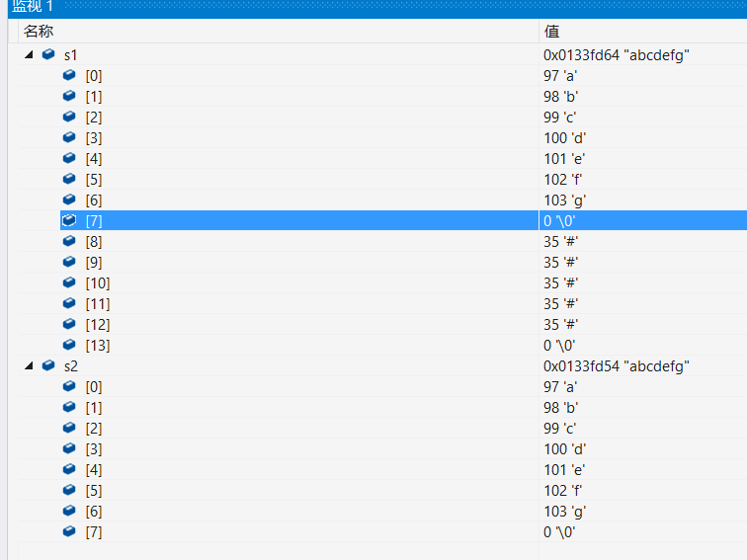
Task: Select s2 index label [4]
Action: pyautogui.click(x=94, y=469)
